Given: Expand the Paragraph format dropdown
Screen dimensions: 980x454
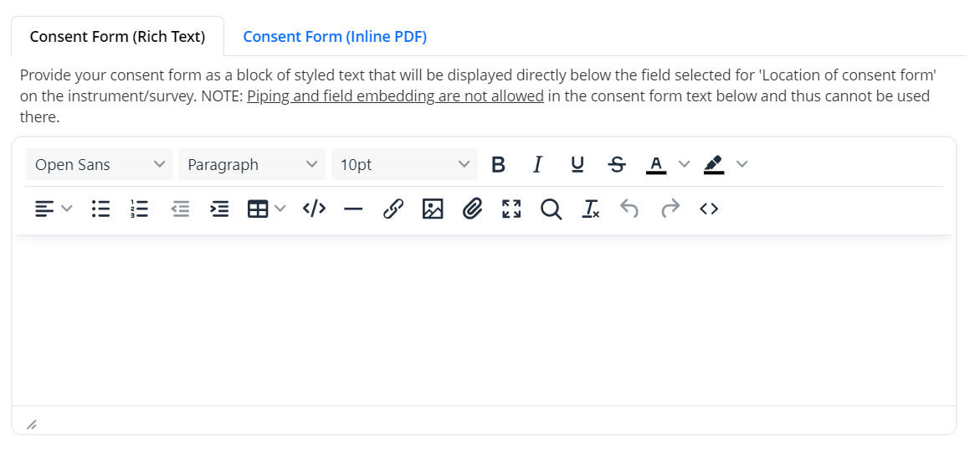Looking at the screenshot, I should (x=251, y=165).
